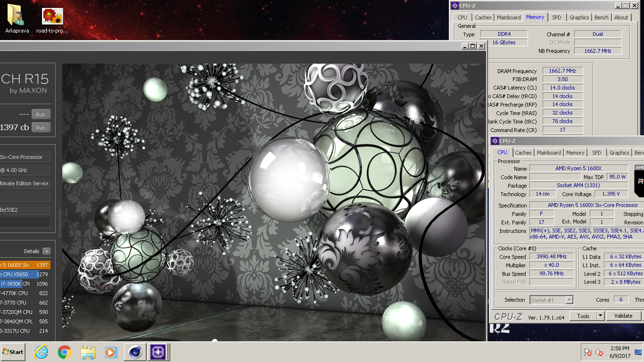Select the 3840QM ranking row scoring 505
Viewport: 644px width, 362px height.
point(25,321)
